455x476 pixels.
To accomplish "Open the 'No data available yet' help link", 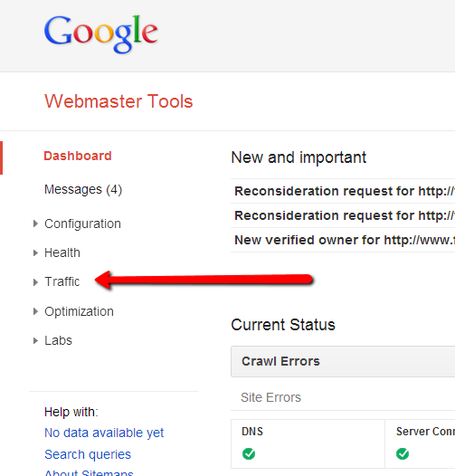I will [x=104, y=433].
